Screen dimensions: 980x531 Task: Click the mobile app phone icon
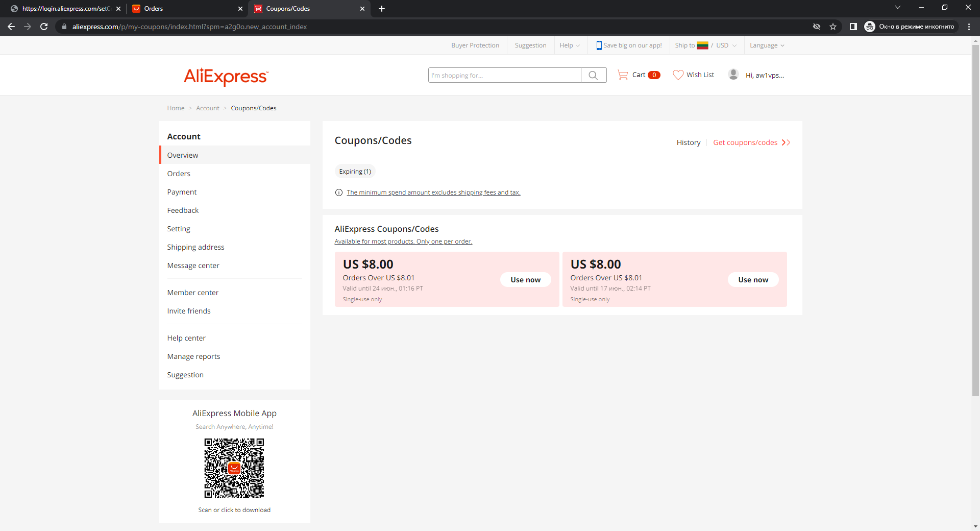pyautogui.click(x=599, y=45)
